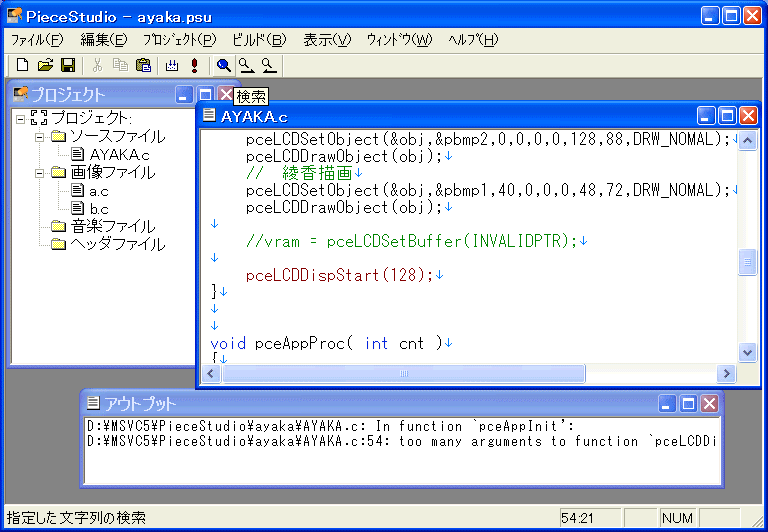Click the NUM indicator in status bar
The width and height of the screenshot is (768, 532).
click(x=677, y=518)
